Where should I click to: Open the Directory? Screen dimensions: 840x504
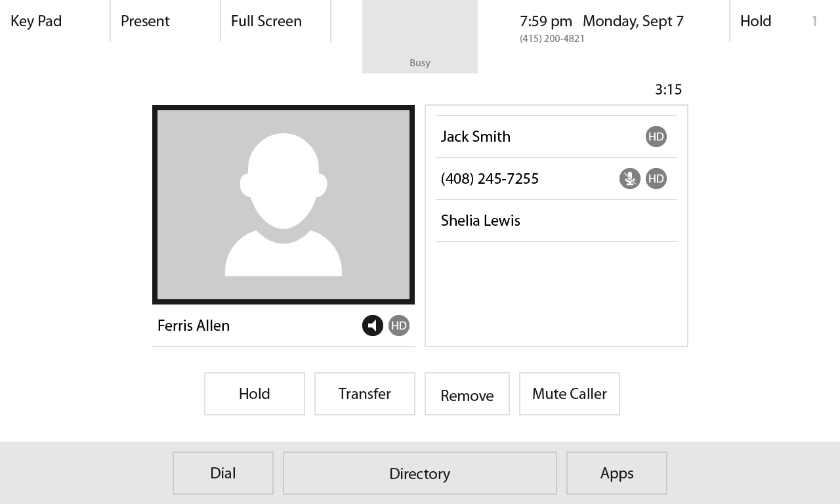[420, 473]
